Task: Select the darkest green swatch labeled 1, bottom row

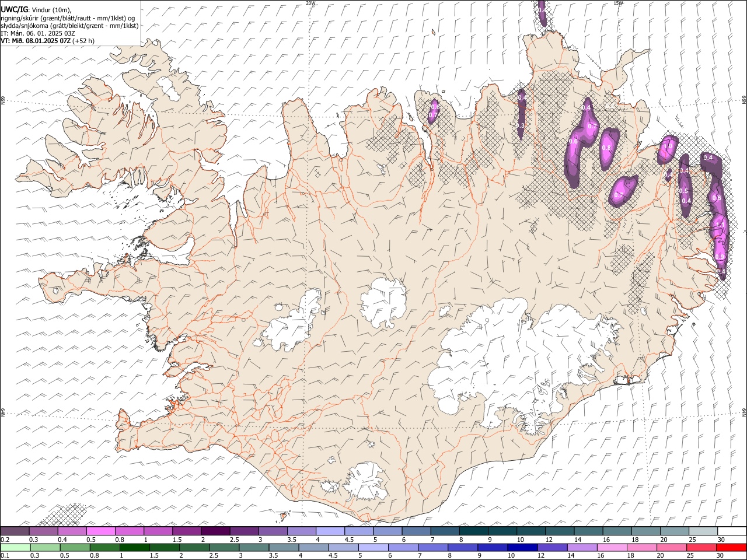Action: [x=134, y=547]
